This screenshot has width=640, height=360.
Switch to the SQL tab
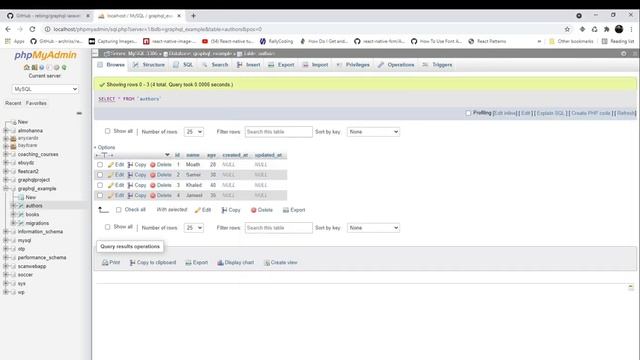(x=183, y=65)
